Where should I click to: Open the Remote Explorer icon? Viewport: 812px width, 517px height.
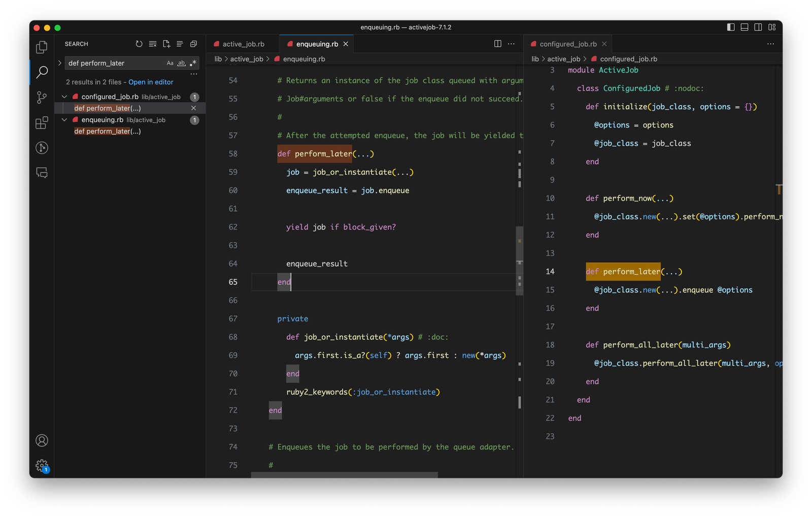pyautogui.click(x=41, y=148)
